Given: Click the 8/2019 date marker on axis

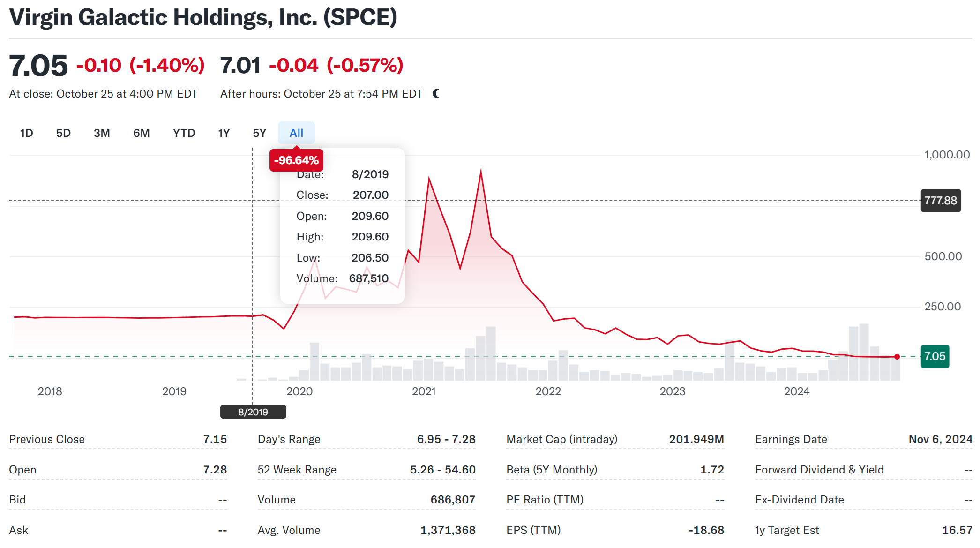Looking at the screenshot, I should [253, 412].
